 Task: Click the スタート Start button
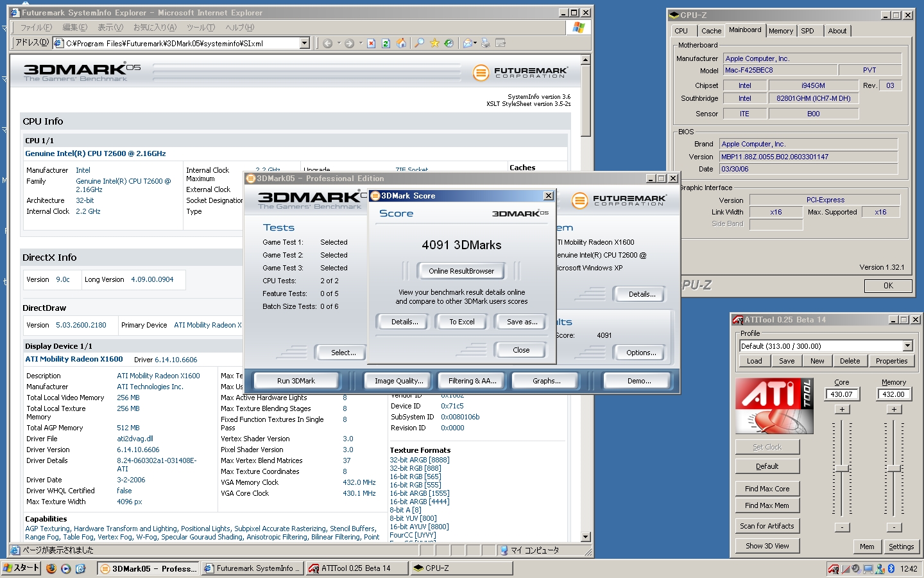(21, 568)
